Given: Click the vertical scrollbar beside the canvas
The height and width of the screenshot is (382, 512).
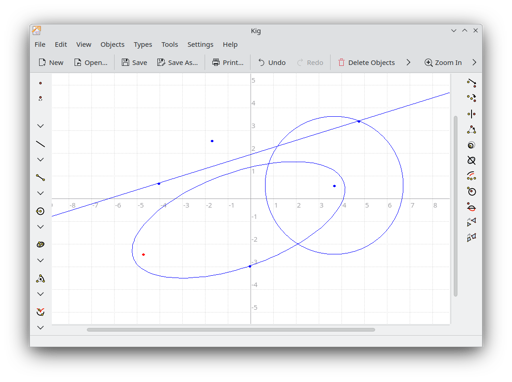Looking at the screenshot, I should tap(455, 206).
